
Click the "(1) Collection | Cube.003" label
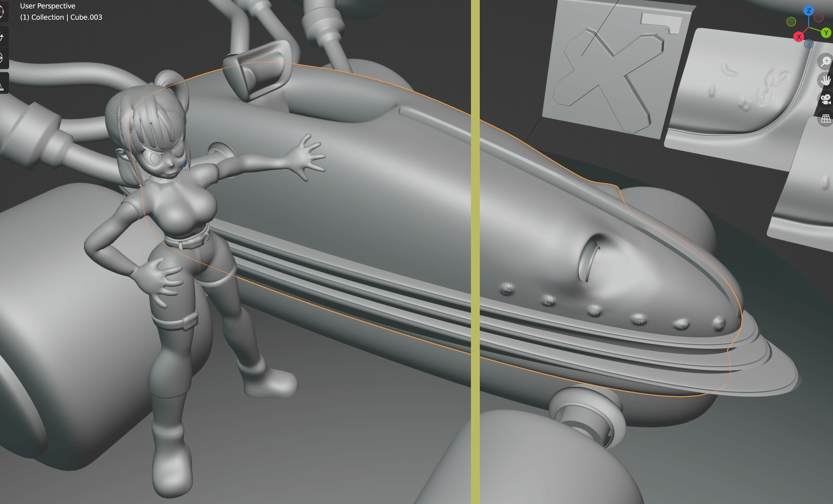click(x=61, y=17)
